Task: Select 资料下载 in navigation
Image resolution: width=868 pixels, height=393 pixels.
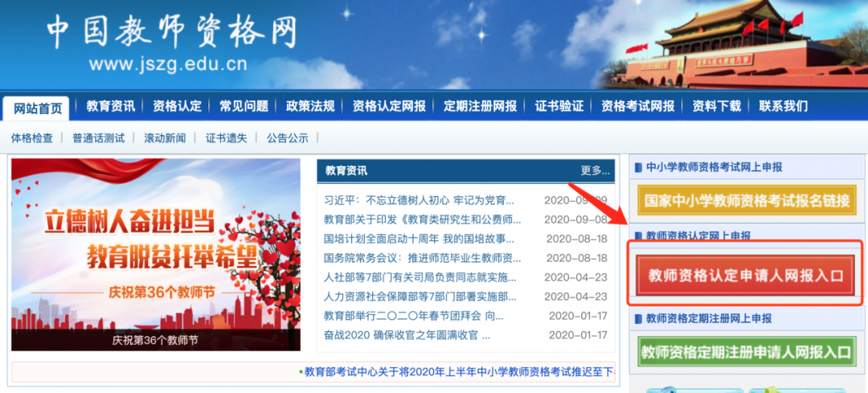Action: (716, 106)
